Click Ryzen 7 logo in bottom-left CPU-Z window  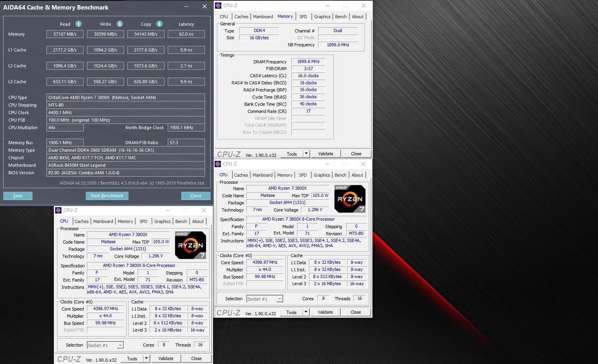pos(190,245)
